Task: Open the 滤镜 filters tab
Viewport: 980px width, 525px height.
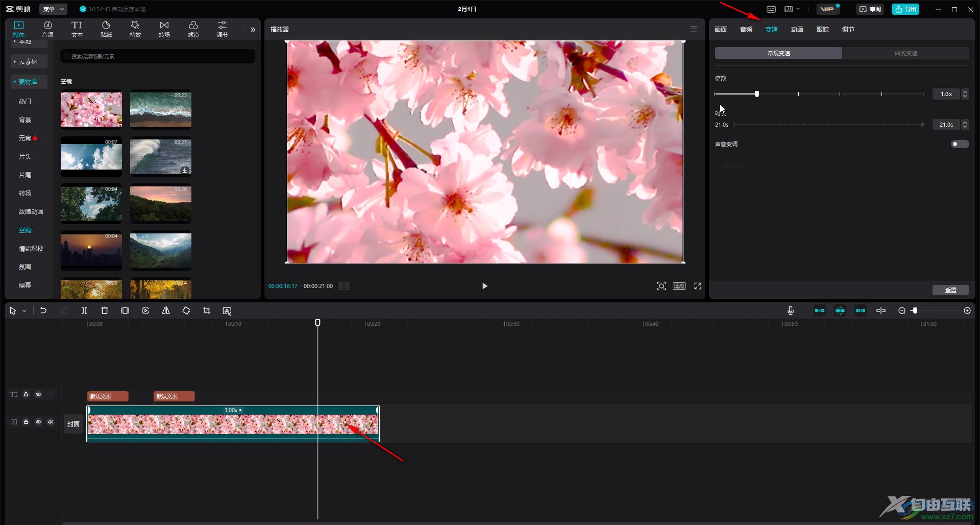Action: [193, 29]
